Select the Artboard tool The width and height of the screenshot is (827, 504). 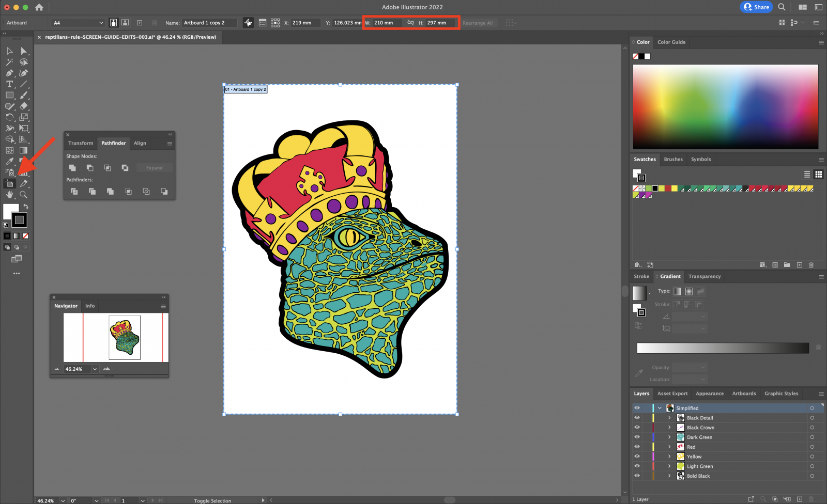point(10,184)
